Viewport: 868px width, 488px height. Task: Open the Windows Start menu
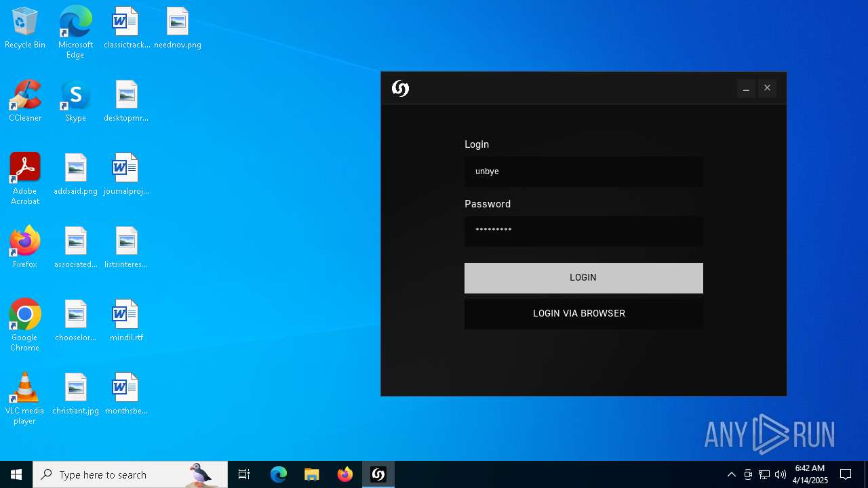(x=16, y=474)
